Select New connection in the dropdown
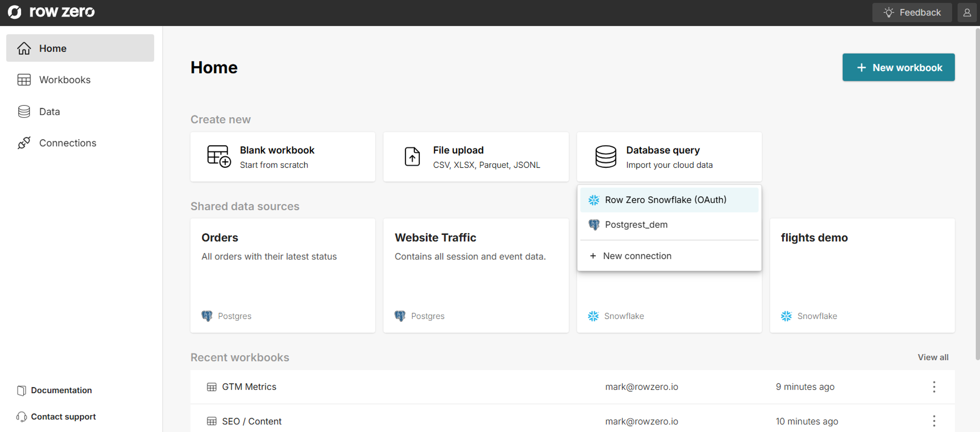 point(637,256)
